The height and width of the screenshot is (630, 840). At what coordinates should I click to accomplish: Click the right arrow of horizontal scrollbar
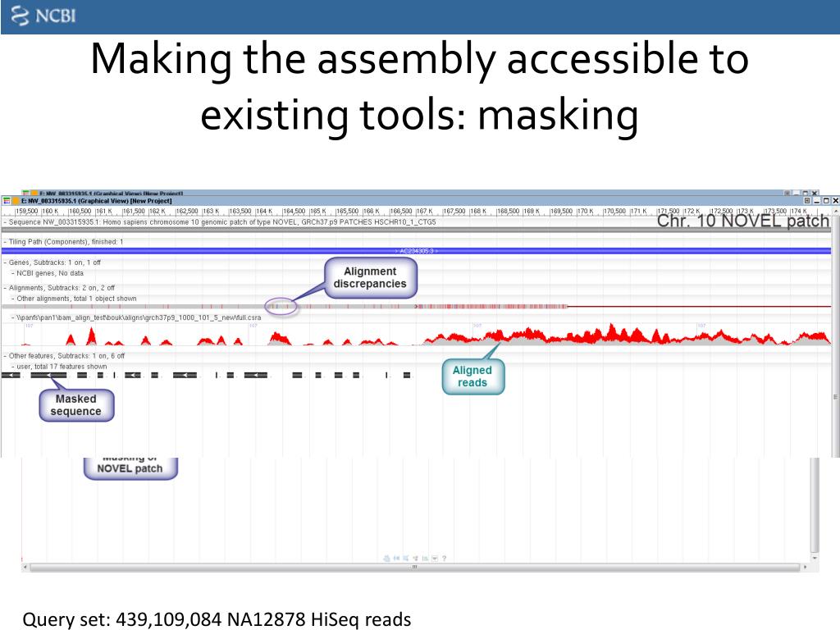pyautogui.click(x=806, y=567)
